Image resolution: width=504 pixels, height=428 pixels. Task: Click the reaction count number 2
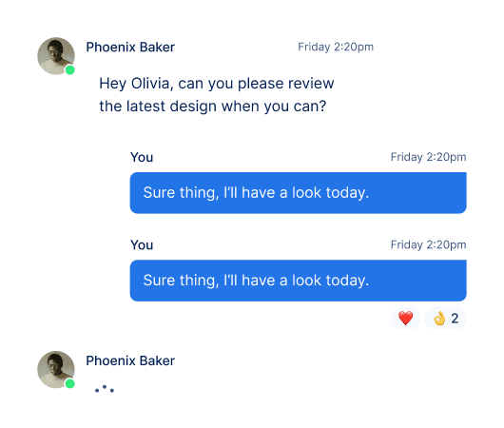(455, 319)
